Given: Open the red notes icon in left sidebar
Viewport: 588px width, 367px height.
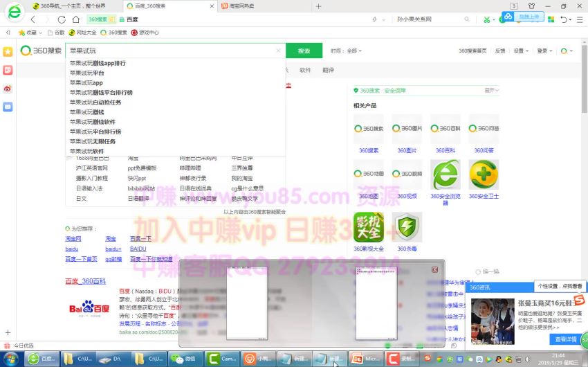Looking at the screenshot, I should pos(8,70).
